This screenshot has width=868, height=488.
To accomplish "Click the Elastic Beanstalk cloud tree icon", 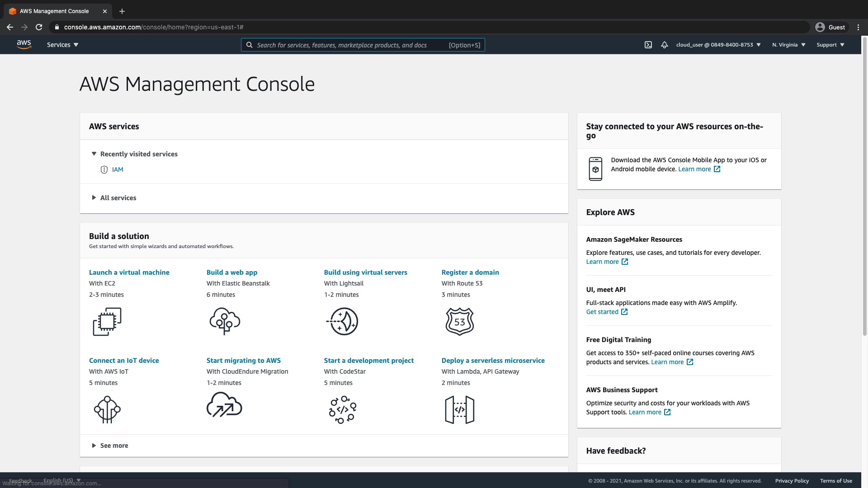I will pos(225,321).
